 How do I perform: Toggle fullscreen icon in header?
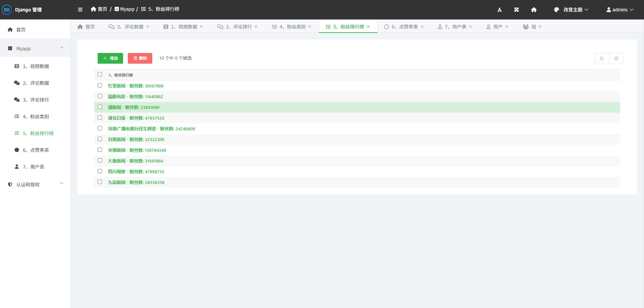pos(517,10)
